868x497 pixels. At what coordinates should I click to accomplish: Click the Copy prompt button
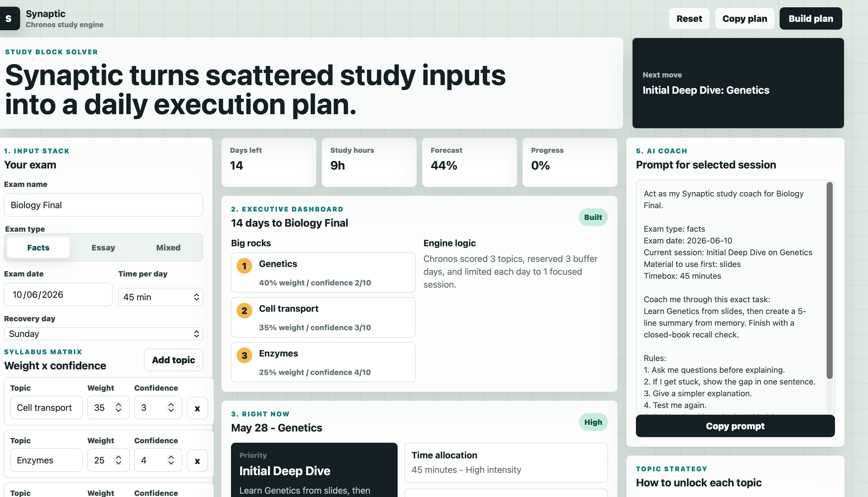point(735,426)
